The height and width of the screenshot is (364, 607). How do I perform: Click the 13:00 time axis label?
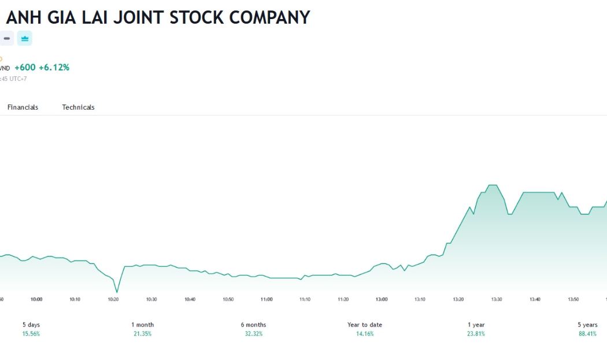pos(382,299)
